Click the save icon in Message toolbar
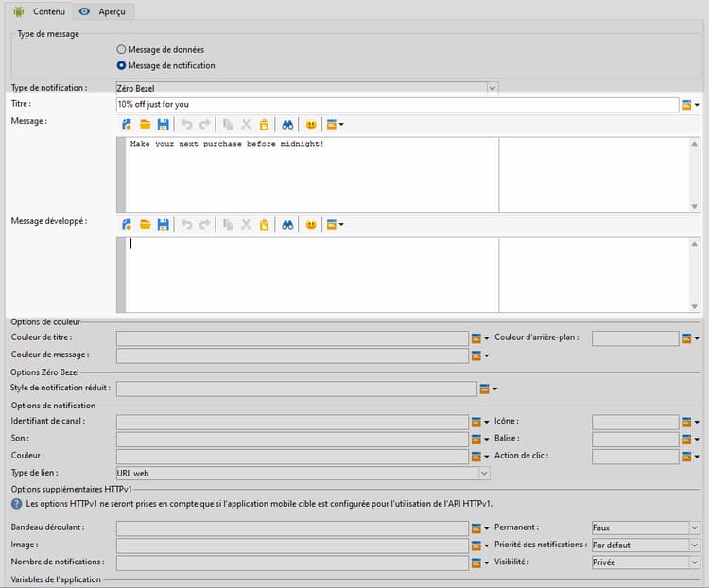709x588 pixels. point(164,125)
